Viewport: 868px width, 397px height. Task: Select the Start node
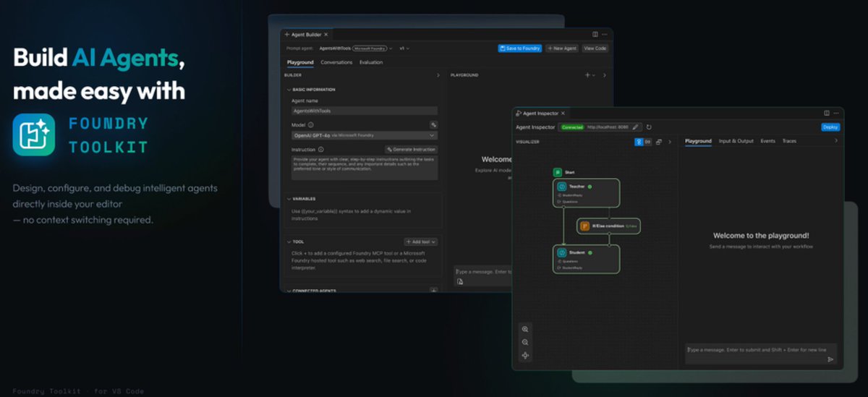[x=564, y=172]
